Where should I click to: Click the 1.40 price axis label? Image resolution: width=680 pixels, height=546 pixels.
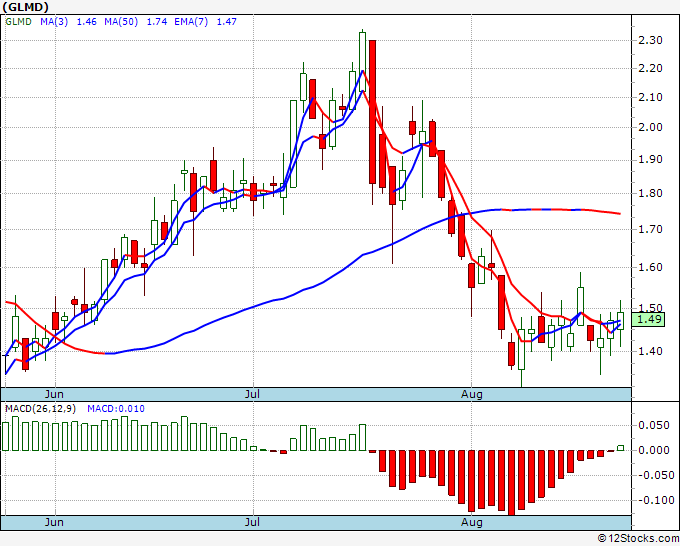tap(651, 351)
